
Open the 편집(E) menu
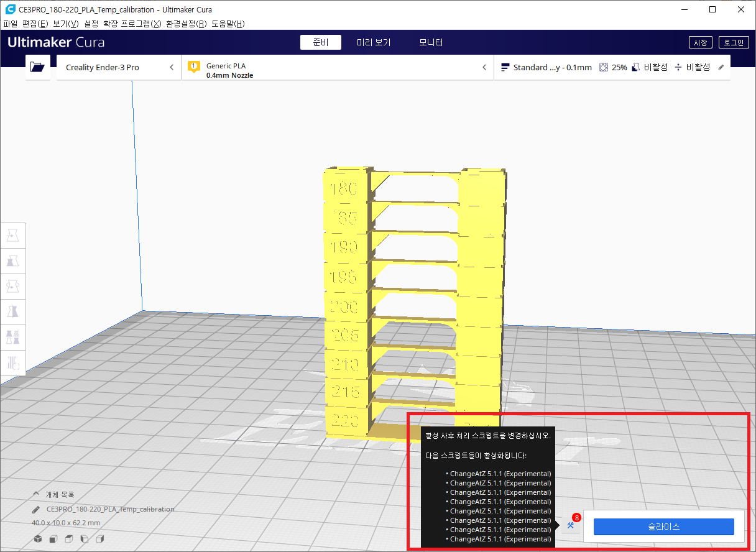coord(35,24)
